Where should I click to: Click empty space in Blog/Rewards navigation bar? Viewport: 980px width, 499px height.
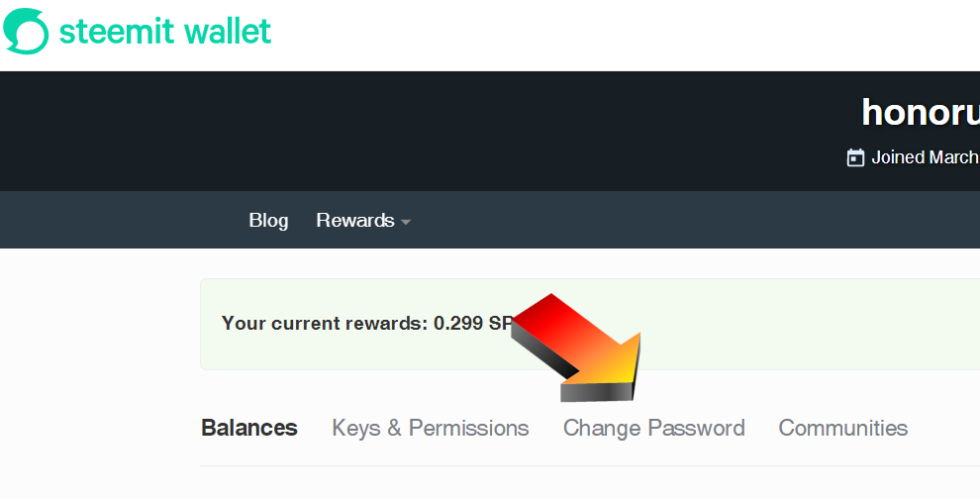(x=688, y=220)
